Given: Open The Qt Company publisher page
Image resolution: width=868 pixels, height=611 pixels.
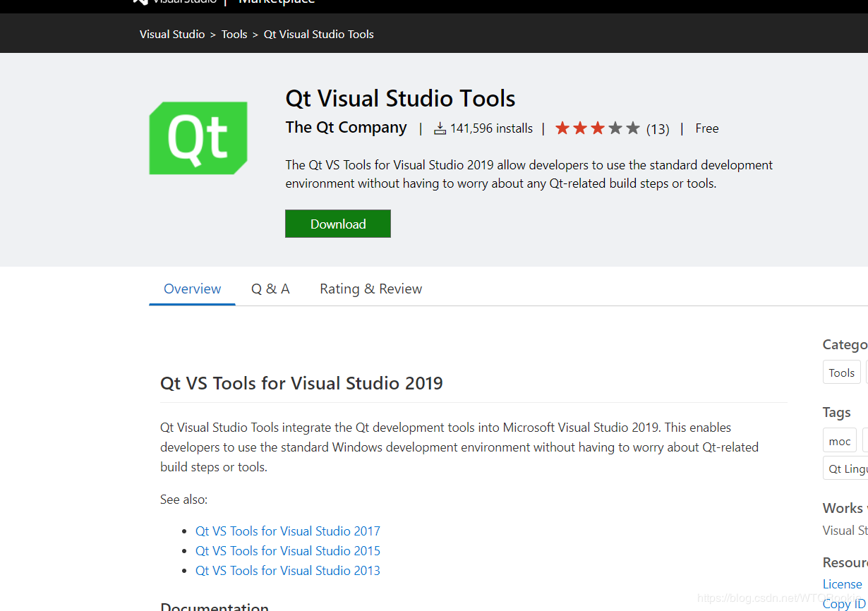Looking at the screenshot, I should pyautogui.click(x=346, y=128).
